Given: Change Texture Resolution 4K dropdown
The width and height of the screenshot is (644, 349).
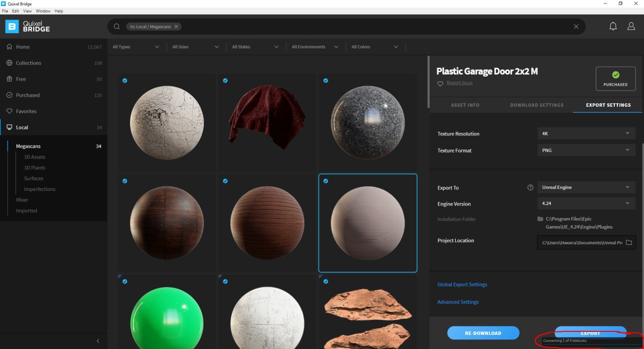Looking at the screenshot, I should pos(586,133).
